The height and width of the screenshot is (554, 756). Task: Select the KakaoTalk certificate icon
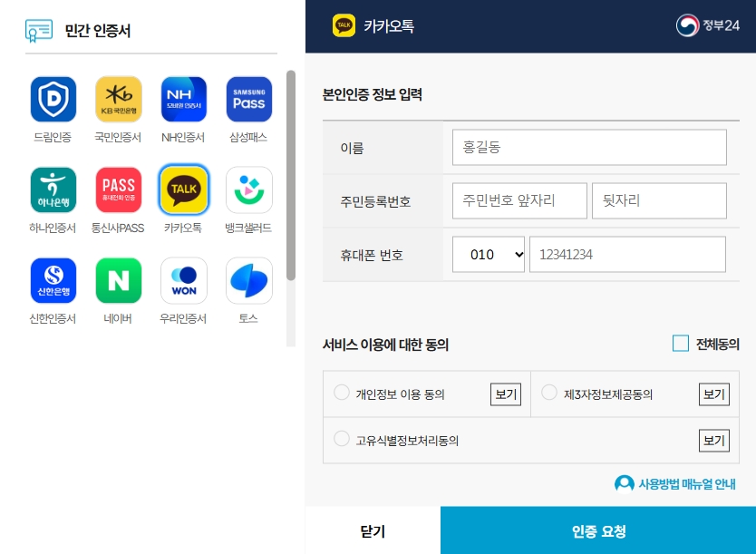coord(183,189)
